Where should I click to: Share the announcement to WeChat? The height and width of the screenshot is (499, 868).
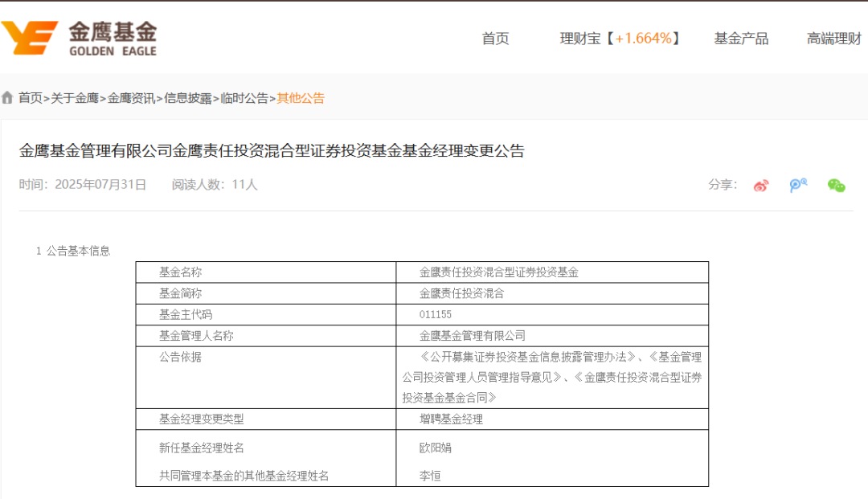click(x=837, y=186)
